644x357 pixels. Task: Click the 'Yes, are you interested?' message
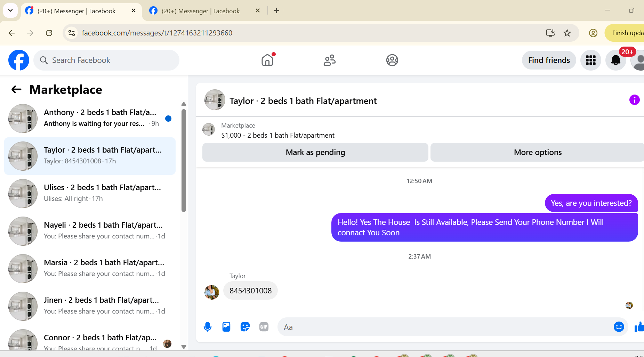(x=591, y=203)
